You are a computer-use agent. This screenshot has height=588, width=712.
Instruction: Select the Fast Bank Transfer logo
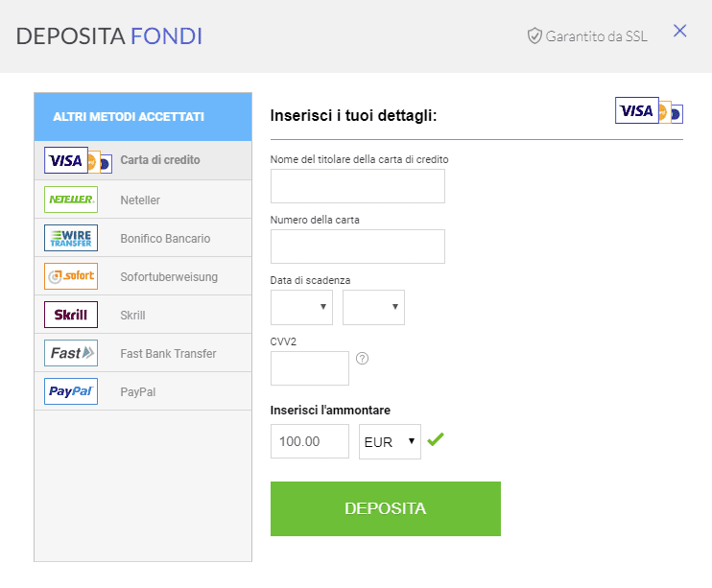tap(71, 353)
